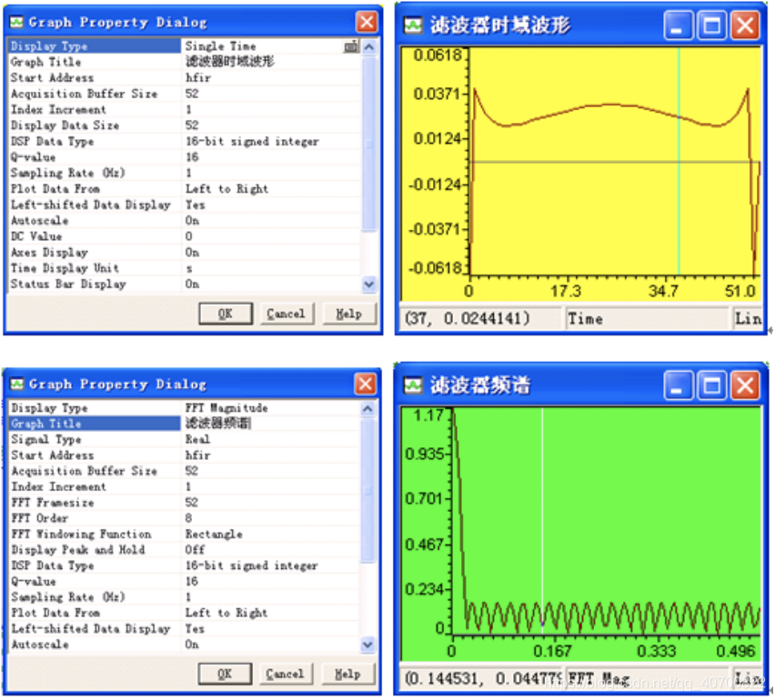This screenshot has width=775, height=700.
Task: Select the DC Value row
Action: (184, 236)
